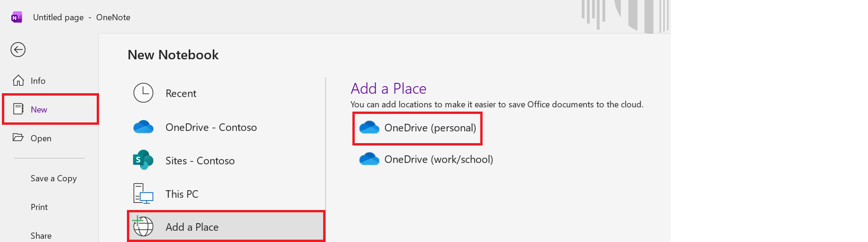Click the Add a Place globe icon
Viewport: 868px width, 242px height.
[x=143, y=226]
